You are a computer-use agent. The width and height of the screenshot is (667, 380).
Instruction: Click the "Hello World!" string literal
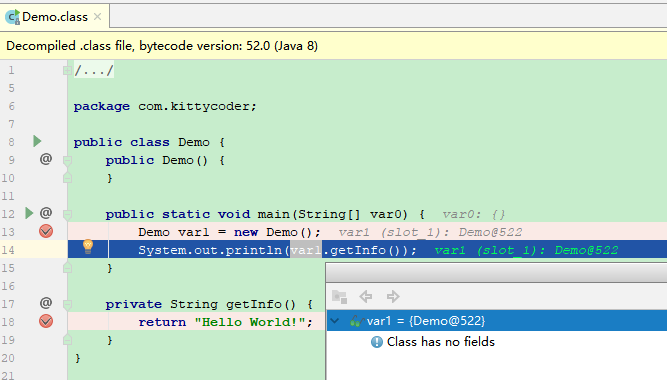pyautogui.click(x=250, y=322)
